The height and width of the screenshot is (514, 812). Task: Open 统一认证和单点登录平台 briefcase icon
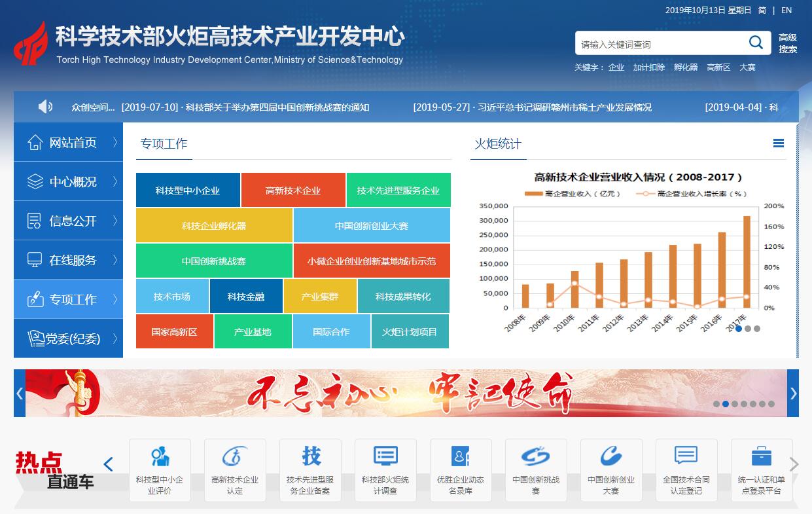pos(761,456)
